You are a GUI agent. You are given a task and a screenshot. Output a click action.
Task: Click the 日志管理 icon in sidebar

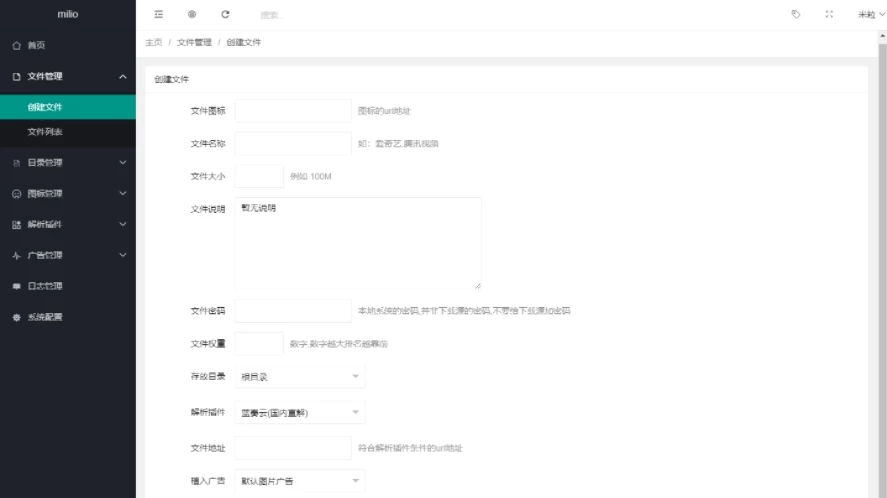(x=16, y=286)
